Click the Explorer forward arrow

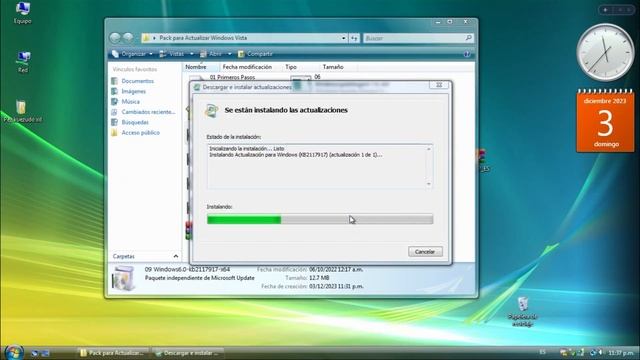tap(128, 38)
